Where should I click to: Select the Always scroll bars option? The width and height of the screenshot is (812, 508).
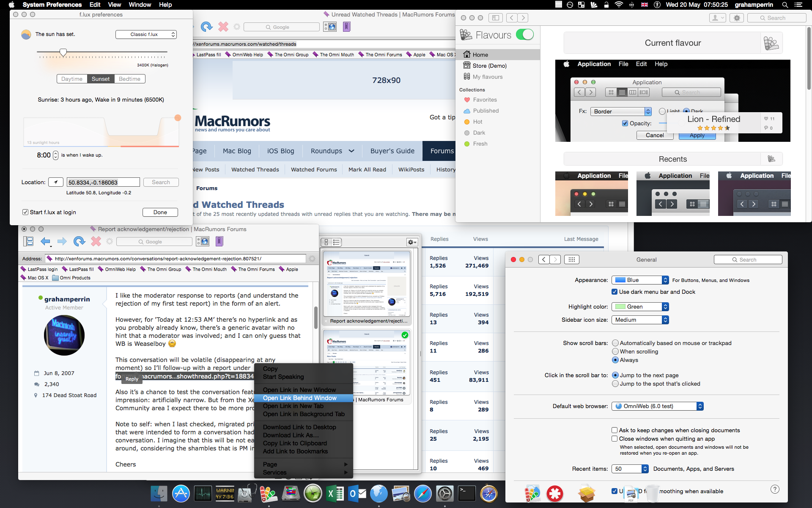[x=615, y=360]
